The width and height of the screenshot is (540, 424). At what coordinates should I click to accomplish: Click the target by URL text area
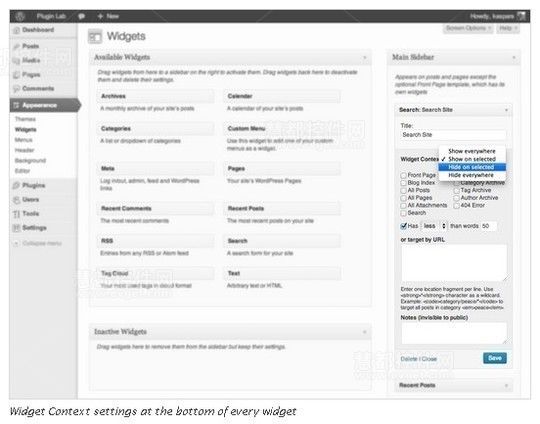(454, 262)
